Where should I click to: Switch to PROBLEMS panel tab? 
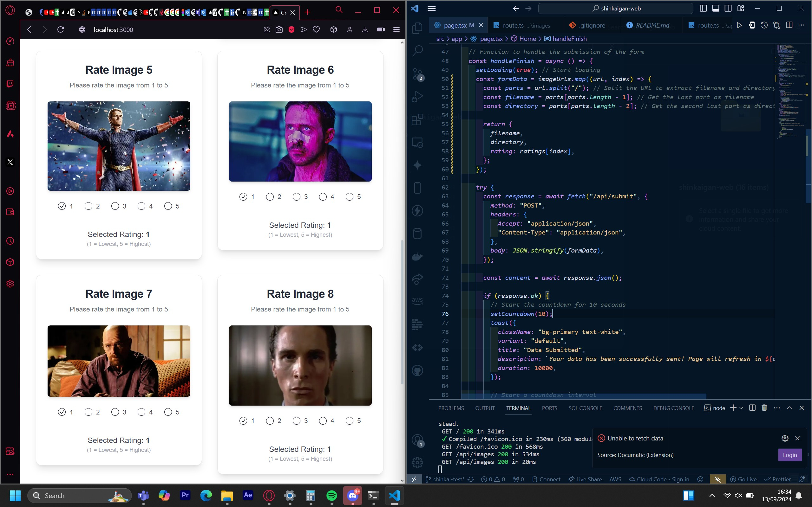pos(451,408)
